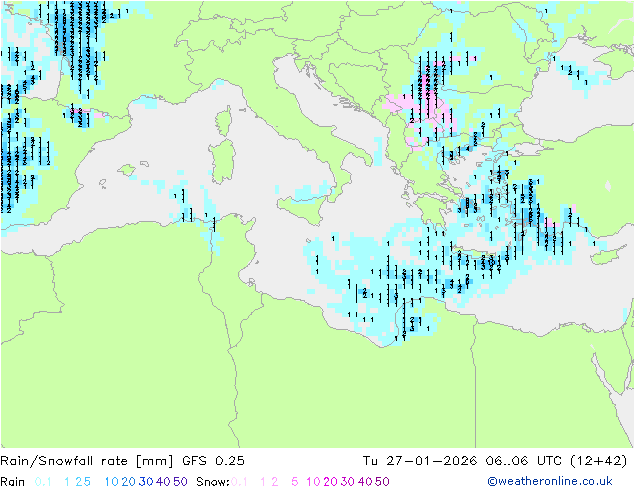This screenshot has width=634, height=490.
Task: Pick the rain legend value 50
Action: click(180, 482)
